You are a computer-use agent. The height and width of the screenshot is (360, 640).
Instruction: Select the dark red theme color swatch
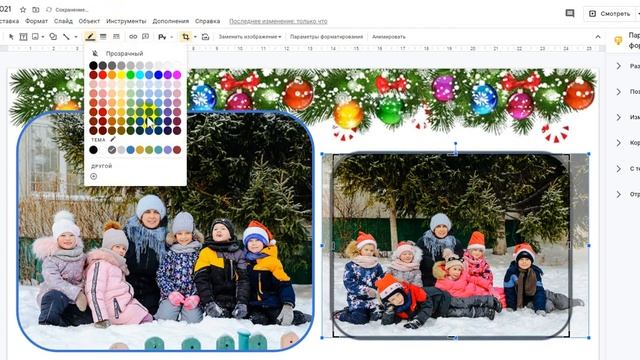coord(177,150)
